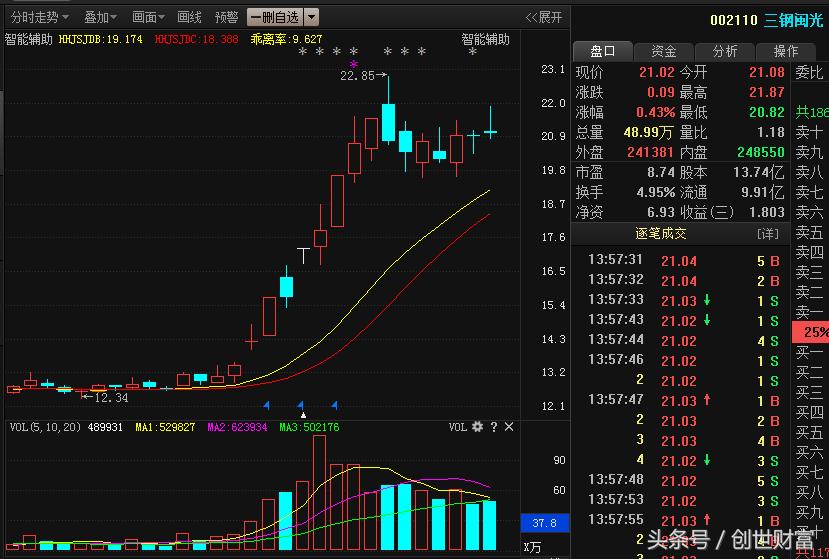Click the 买四 order book row
Screen dimensions: 829x559
[x=809, y=413]
